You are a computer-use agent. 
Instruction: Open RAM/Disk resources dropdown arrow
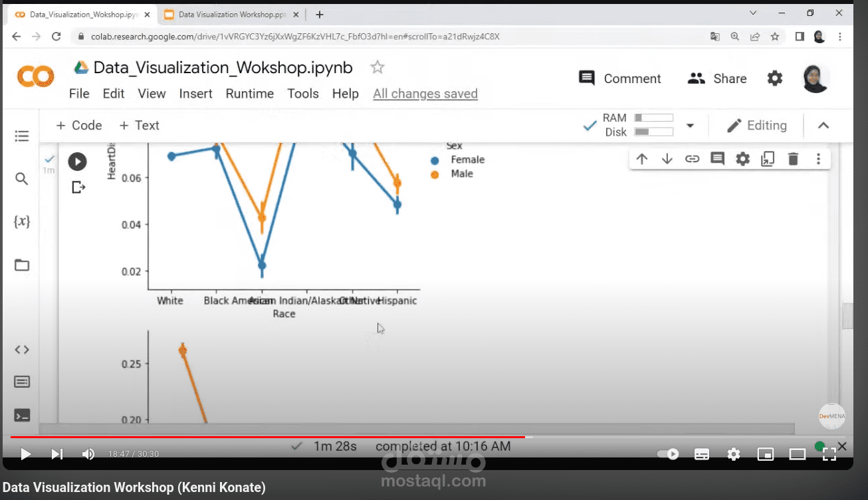(x=690, y=126)
